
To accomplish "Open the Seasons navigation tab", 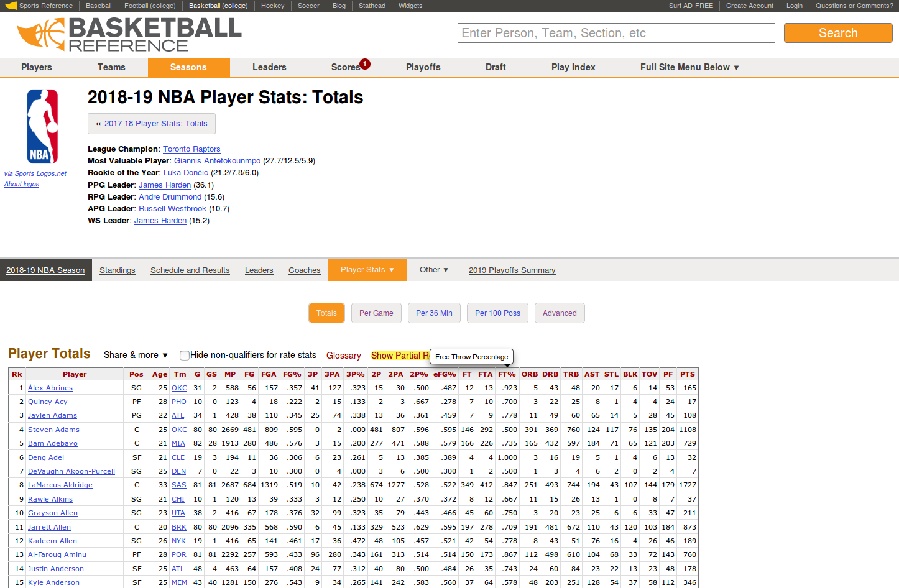I will point(188,67).
